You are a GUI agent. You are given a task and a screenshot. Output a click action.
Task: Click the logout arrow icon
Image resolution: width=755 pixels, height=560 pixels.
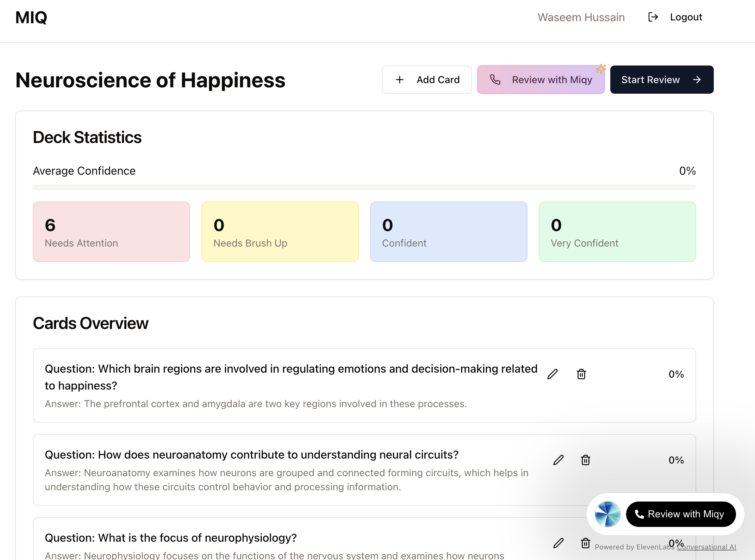(x=653, y=17)
